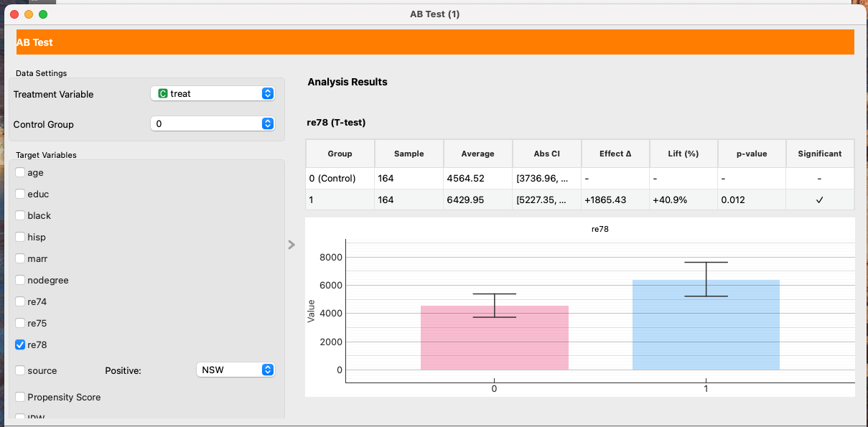Enable the source checkbox
The height and width of the screenshot is (427, 868).
(20, 370)
